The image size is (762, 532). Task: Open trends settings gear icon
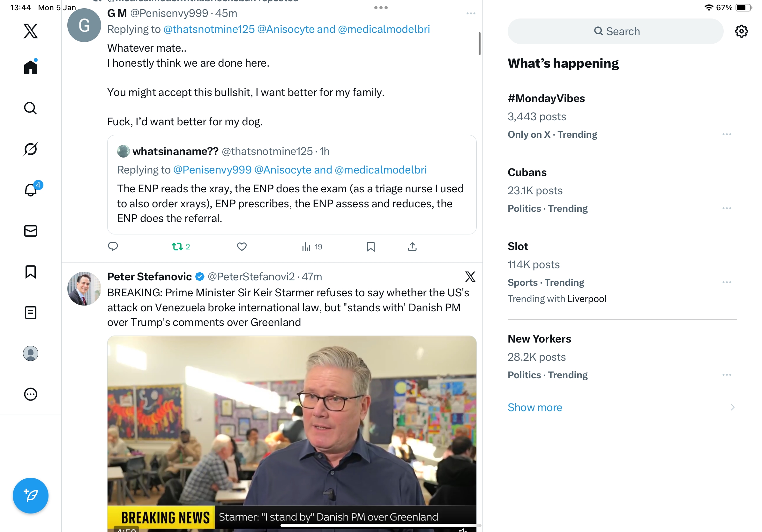(741, 31)
